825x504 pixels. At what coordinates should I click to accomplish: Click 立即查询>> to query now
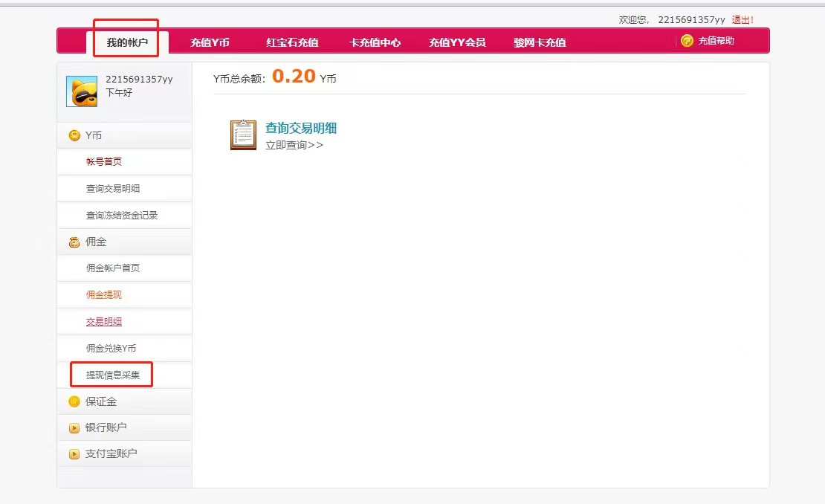point(294,145)
